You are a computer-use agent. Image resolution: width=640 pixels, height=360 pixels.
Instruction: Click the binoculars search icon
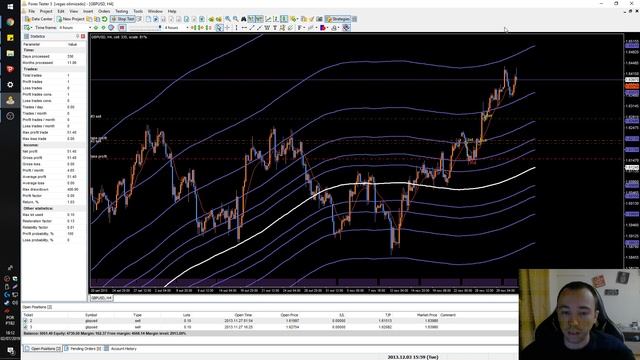(x=244, y=19)
